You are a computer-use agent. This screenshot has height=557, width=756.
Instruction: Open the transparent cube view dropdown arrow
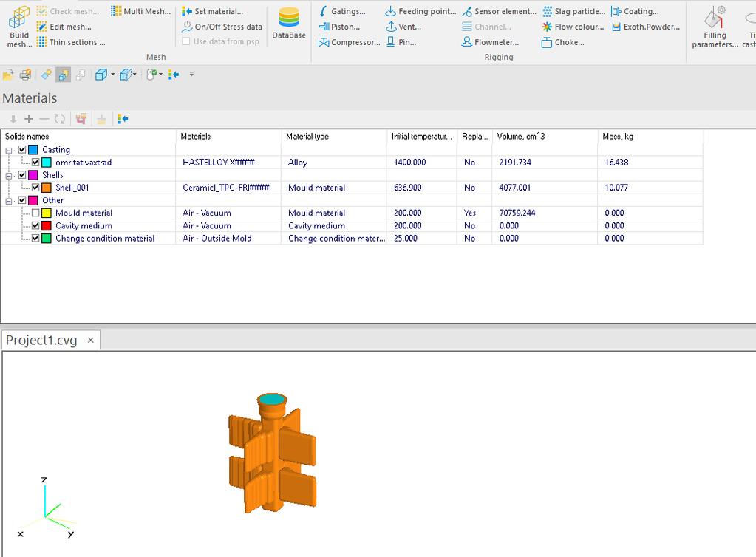[134, 75]
